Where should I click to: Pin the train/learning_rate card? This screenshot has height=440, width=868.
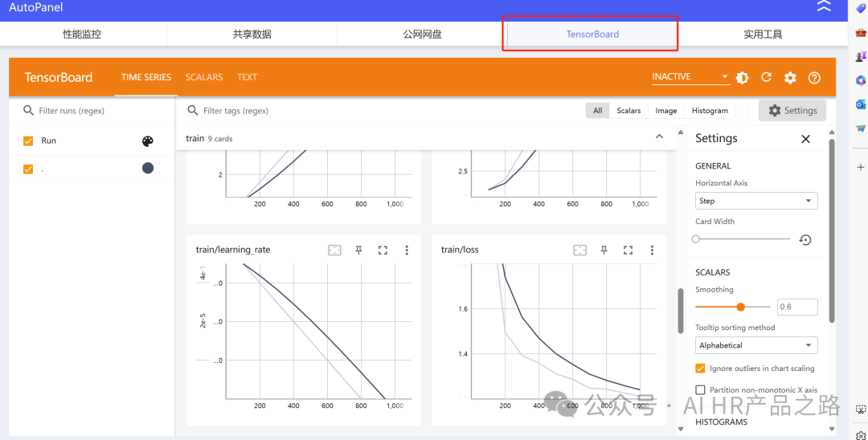(359, 251)
